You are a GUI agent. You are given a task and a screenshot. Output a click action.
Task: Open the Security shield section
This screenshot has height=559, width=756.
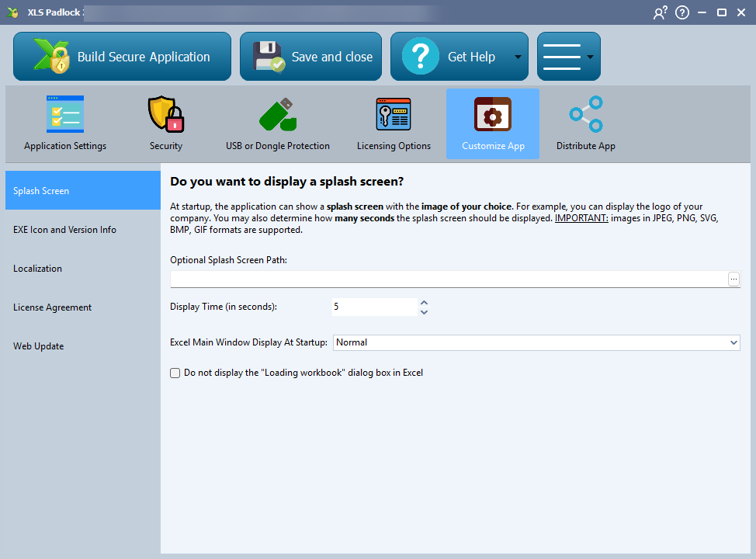click(166, 124)
